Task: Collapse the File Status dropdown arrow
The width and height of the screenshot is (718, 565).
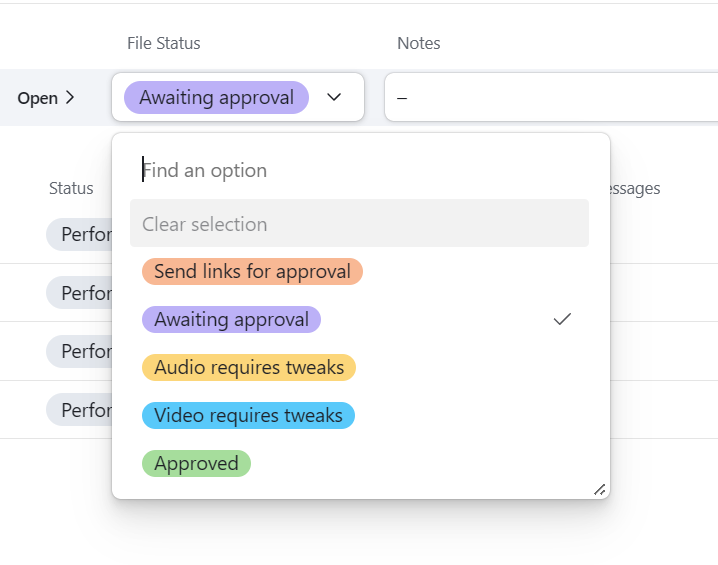Action: (335, 97)
